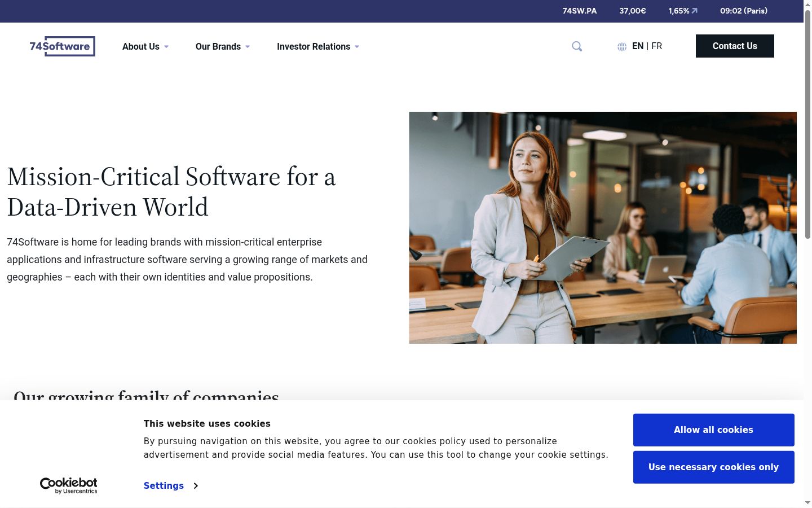Expand cookie Settings chevron
This screenshot has width=812, height=508.
click(x=196, y=486)
